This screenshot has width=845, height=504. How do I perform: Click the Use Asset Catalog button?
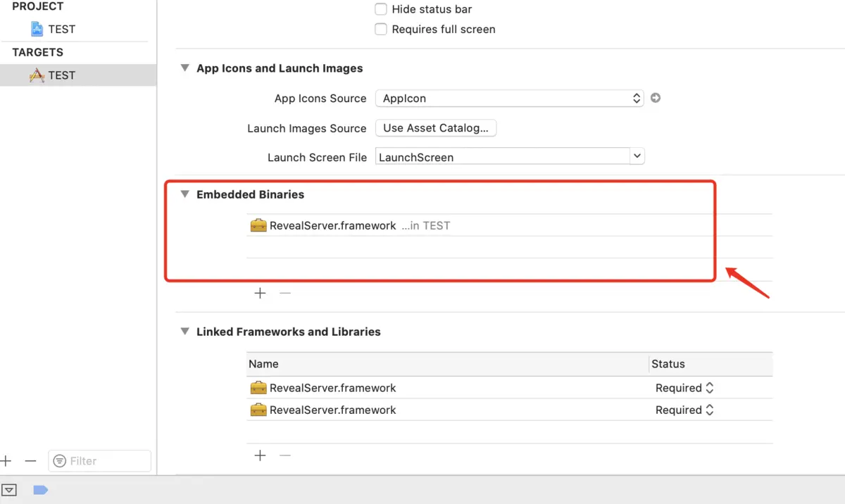[x=436, y=127]
